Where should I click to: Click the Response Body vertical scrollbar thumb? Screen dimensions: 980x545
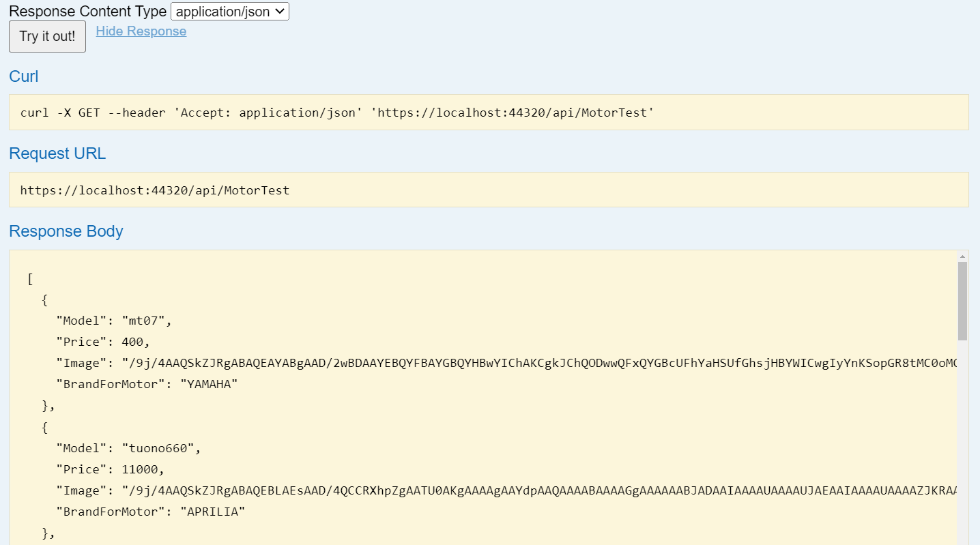coord(963,301)
